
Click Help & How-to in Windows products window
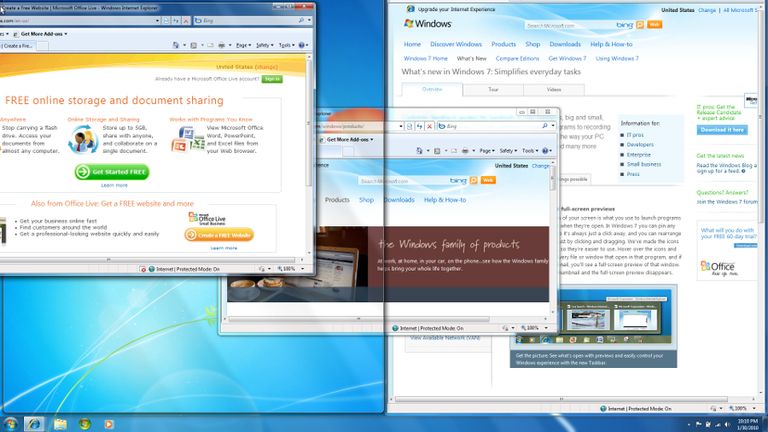coord(445,200)
